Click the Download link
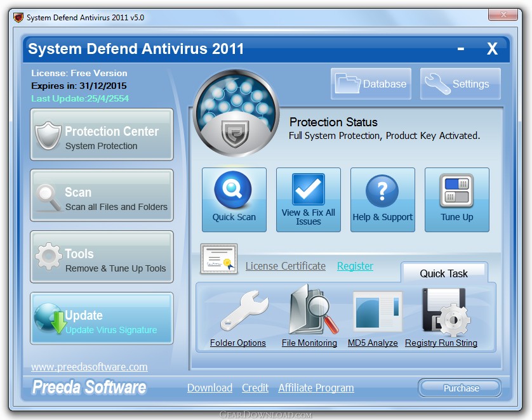This screenshot has width=532, height=420. point(209,388)
